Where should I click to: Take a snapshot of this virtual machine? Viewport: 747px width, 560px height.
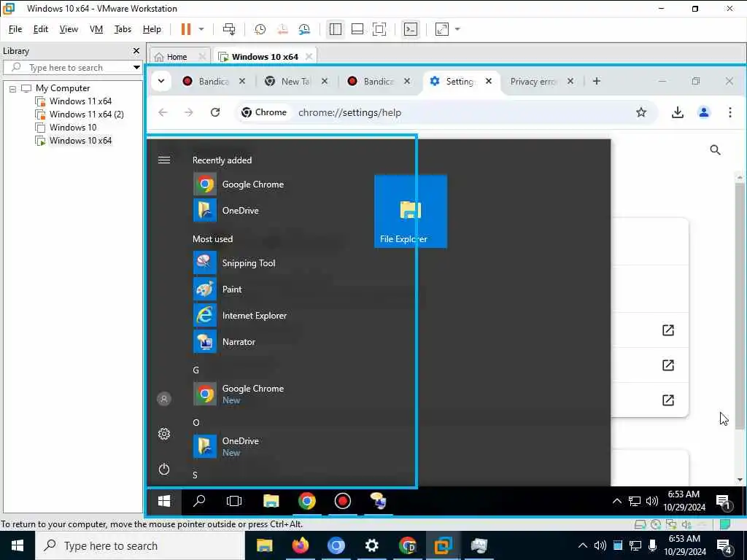coord(260,29)
